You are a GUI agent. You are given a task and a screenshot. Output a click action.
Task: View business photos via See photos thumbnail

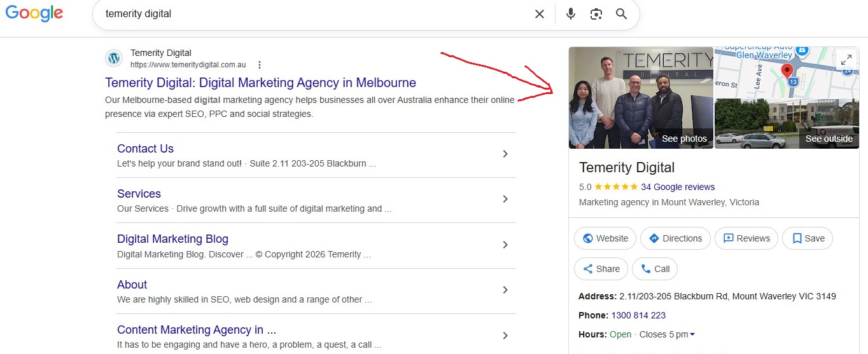point(641,98)
